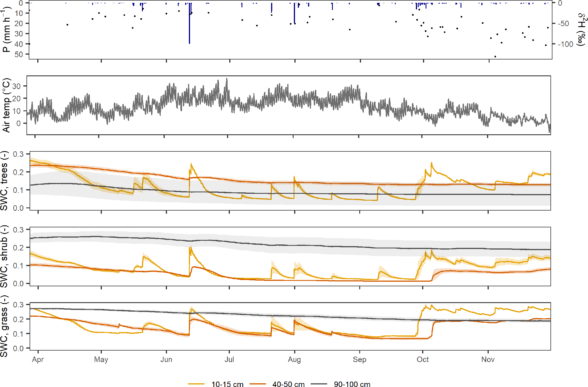The image size is (588, 387).
Task: Click the Nov x-axis label
Action: point(488,359)
